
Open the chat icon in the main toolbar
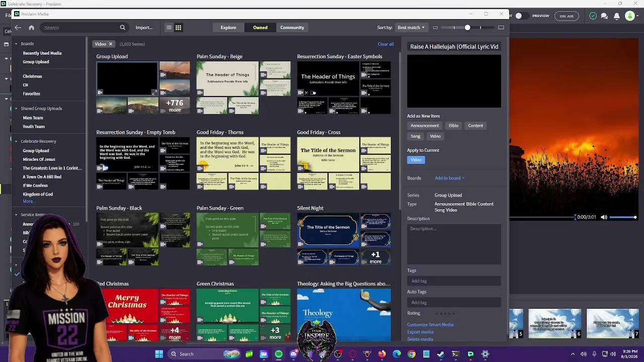point(605,16)
